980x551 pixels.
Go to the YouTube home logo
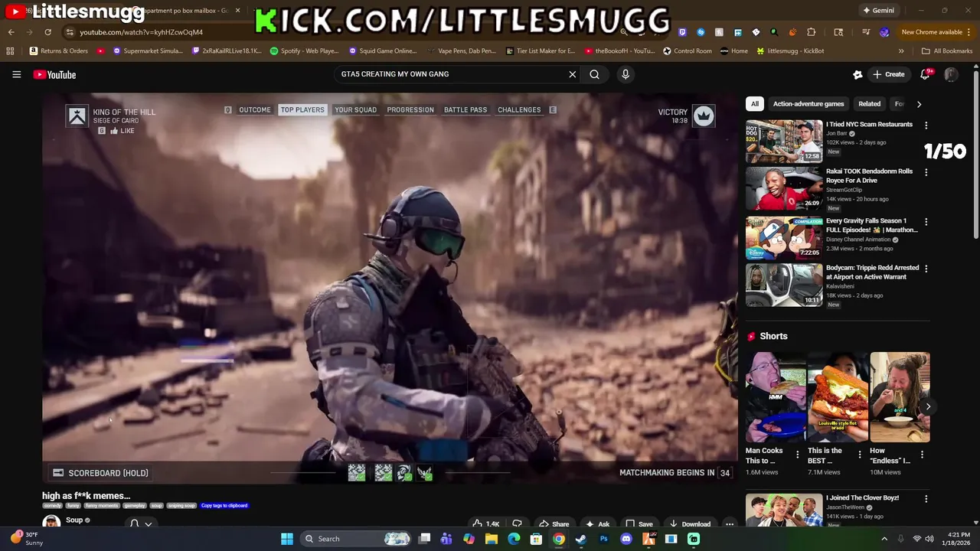point(54,74)
